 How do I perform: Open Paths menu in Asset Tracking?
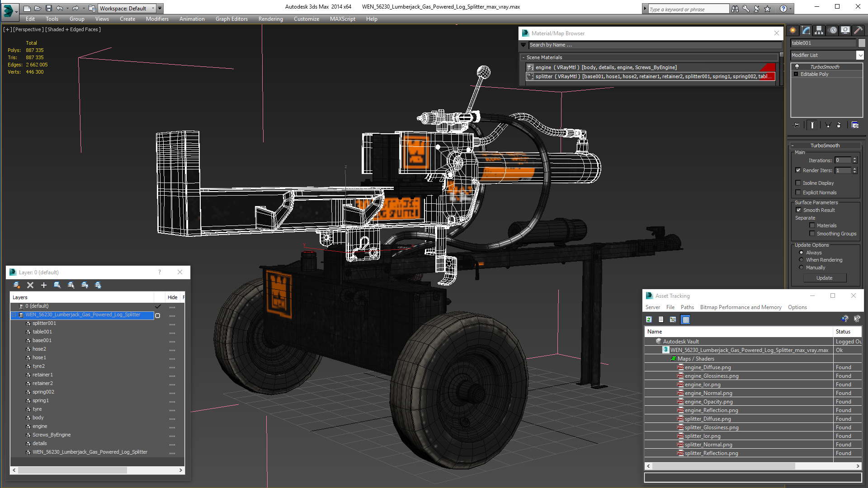tap(687, 307)
